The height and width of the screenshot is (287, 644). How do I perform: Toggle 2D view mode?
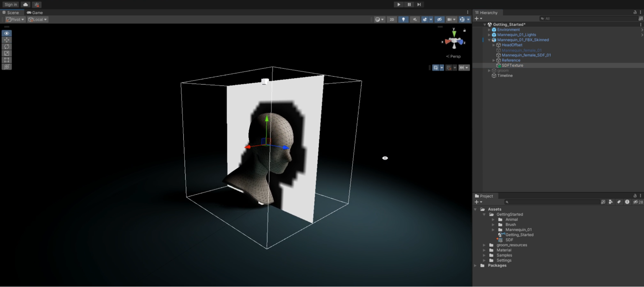click(392, 20)
